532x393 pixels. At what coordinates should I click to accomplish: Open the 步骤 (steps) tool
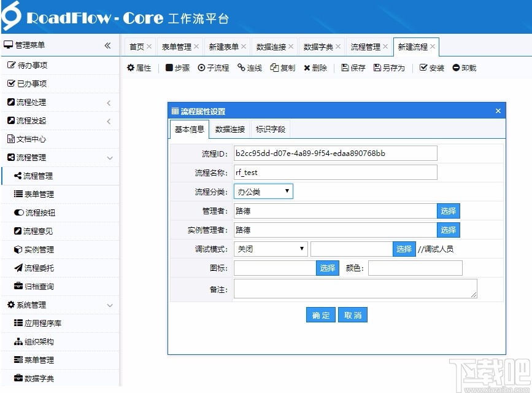(178, 68)
